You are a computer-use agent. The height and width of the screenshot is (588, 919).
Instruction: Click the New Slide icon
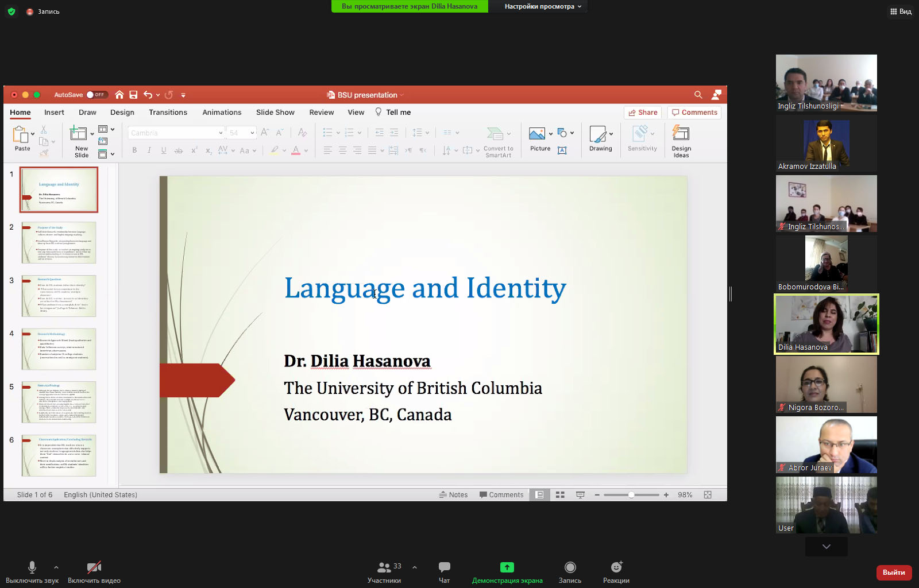[78, 134]
